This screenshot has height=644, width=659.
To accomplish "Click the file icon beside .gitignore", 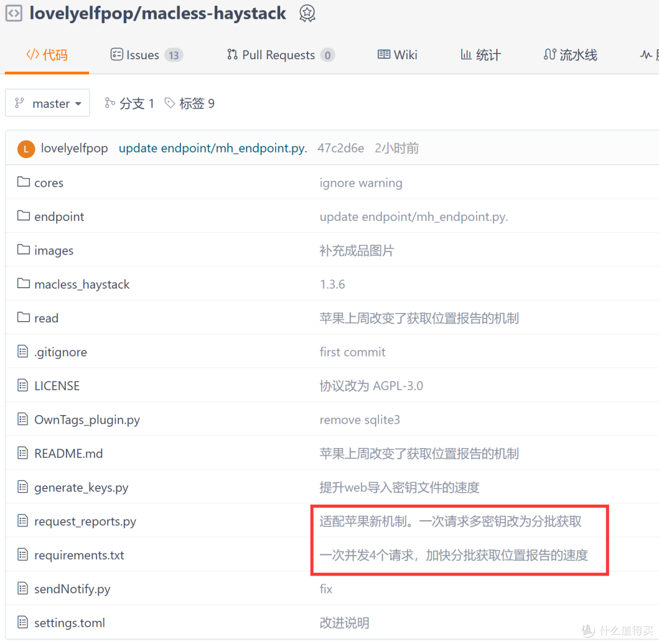I will point(23,352).
